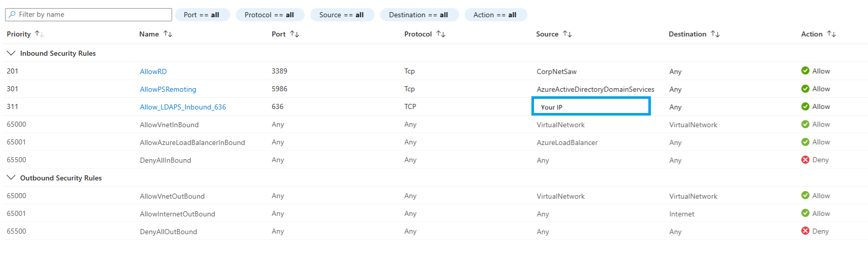The height and width of the screenshot is (260, 868).
Task: Click the Protocol column sort icon
Action: [x=440, y=34]
